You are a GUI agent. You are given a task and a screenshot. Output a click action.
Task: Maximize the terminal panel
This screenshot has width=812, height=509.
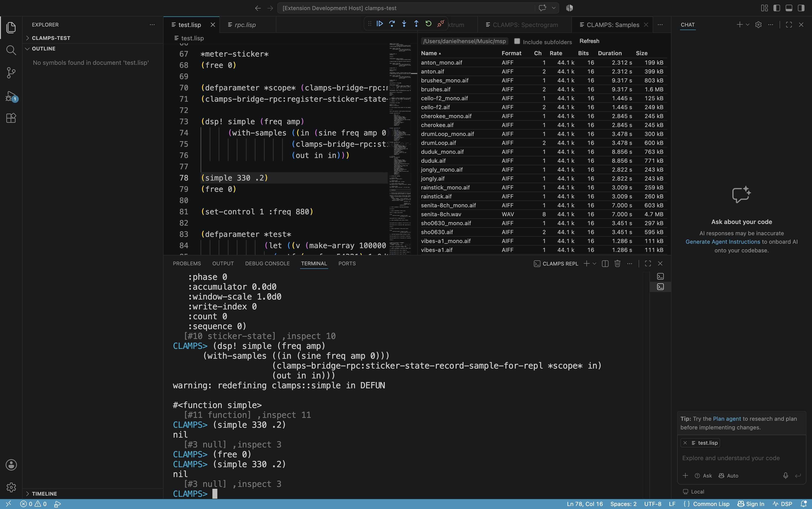648,264
